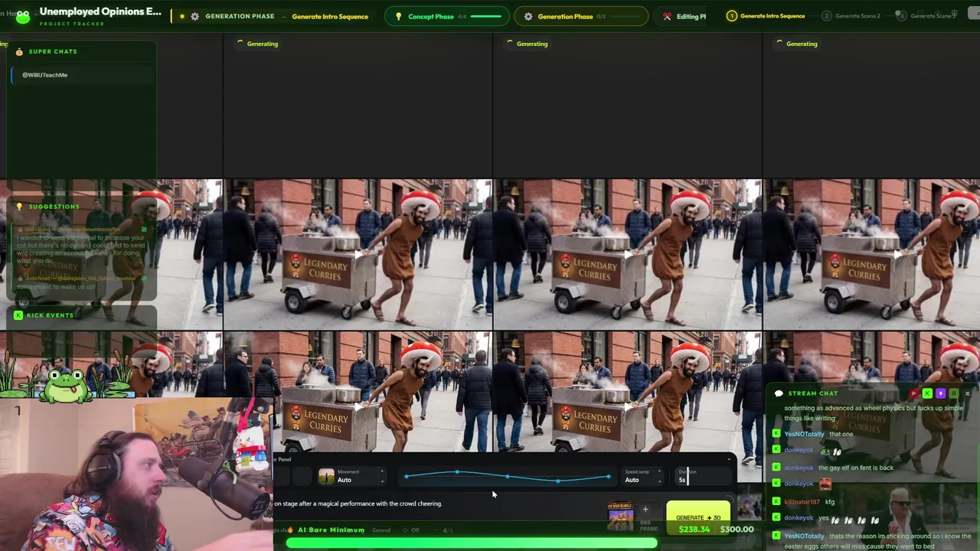Open Movement Auto dropdown
980x551 pixels.
point(353,477)
